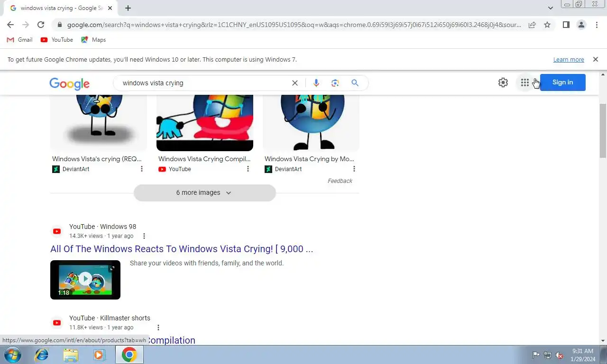The height and width of the screenshot is (364, 607).
Task: Click the 'YouTube · Killmaster shorts' source text
Action: click(x=110, y=318)
